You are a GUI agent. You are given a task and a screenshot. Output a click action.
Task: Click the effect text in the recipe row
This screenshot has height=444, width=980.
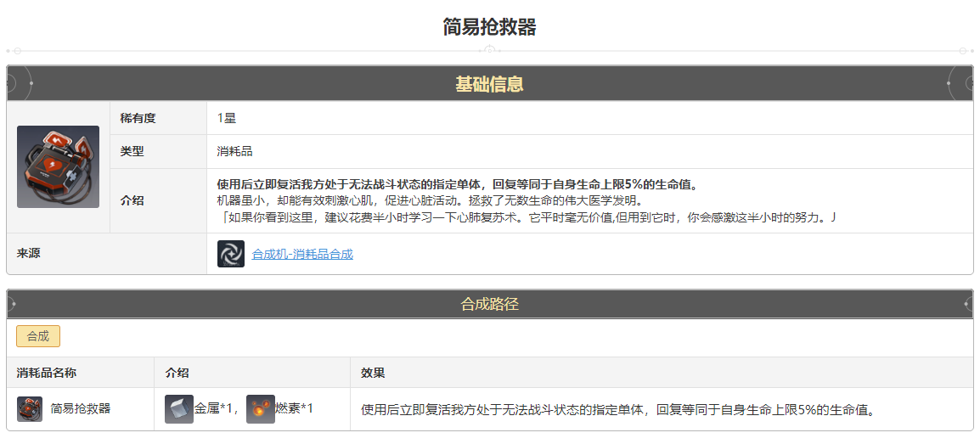(617, 410)
